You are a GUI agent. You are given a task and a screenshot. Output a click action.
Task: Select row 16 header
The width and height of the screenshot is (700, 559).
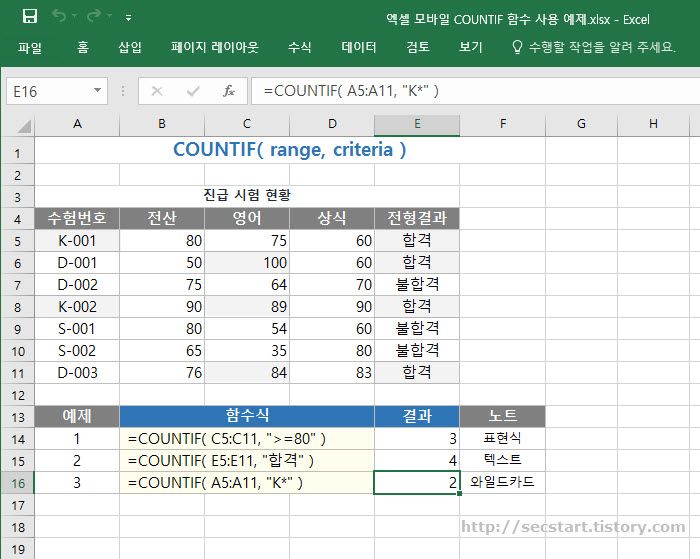click(x=18, y=483)
